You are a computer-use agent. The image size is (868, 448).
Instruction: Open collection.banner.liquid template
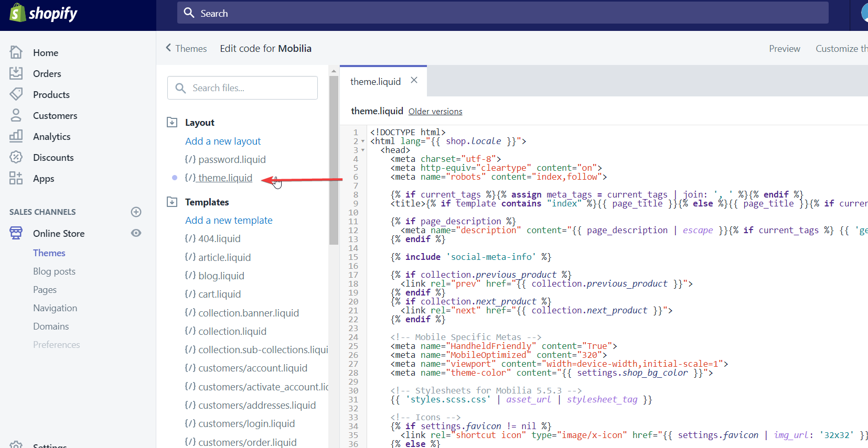pos(249,313)
